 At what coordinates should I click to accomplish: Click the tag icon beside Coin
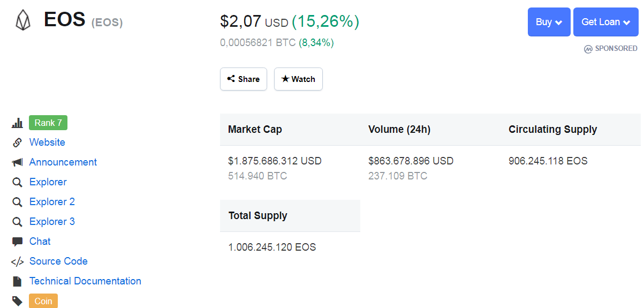pos(17,301)
